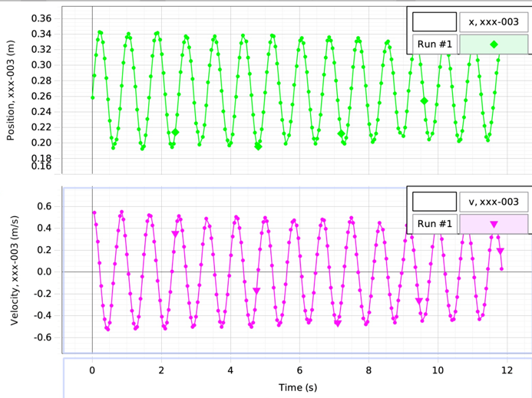Open the 'x, xxx-003' measurement selector
The image size is (532, 398).
click(x=494, y=21)
